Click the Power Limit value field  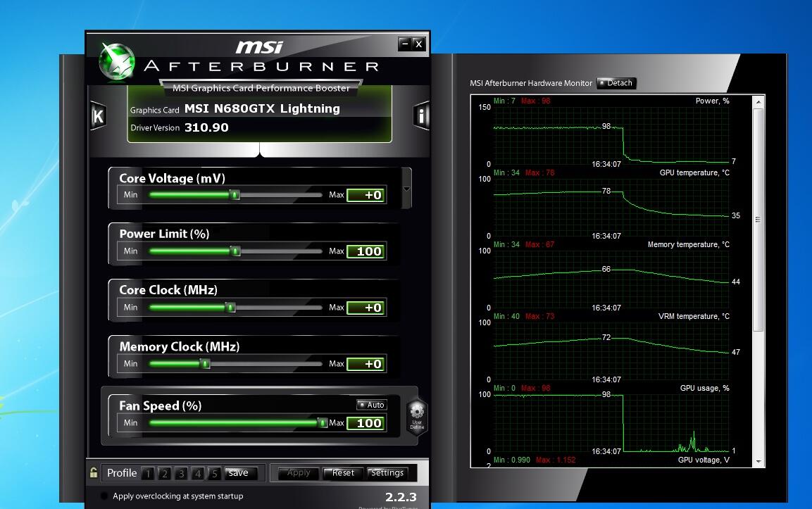coord(366,251)
